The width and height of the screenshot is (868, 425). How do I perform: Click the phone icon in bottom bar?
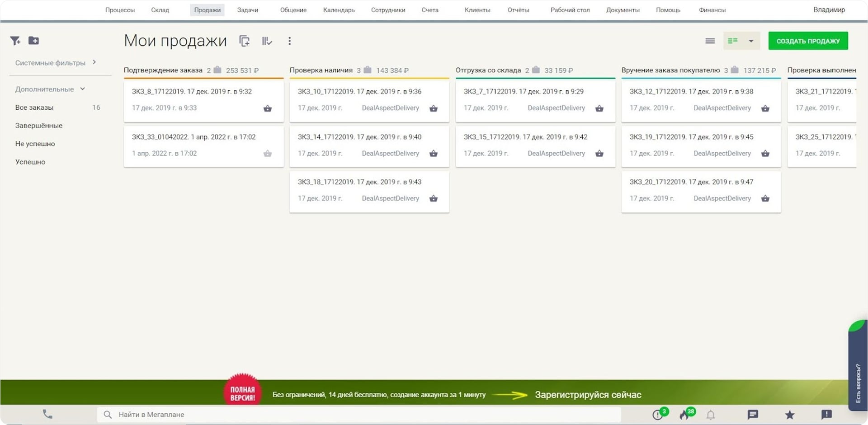(x=47, y=414)
